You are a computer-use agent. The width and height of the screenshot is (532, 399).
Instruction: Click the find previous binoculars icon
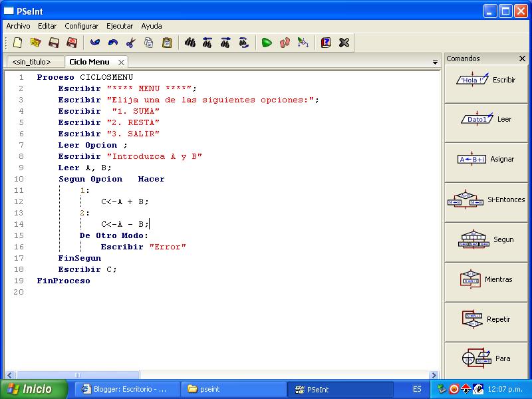(207, 43)
